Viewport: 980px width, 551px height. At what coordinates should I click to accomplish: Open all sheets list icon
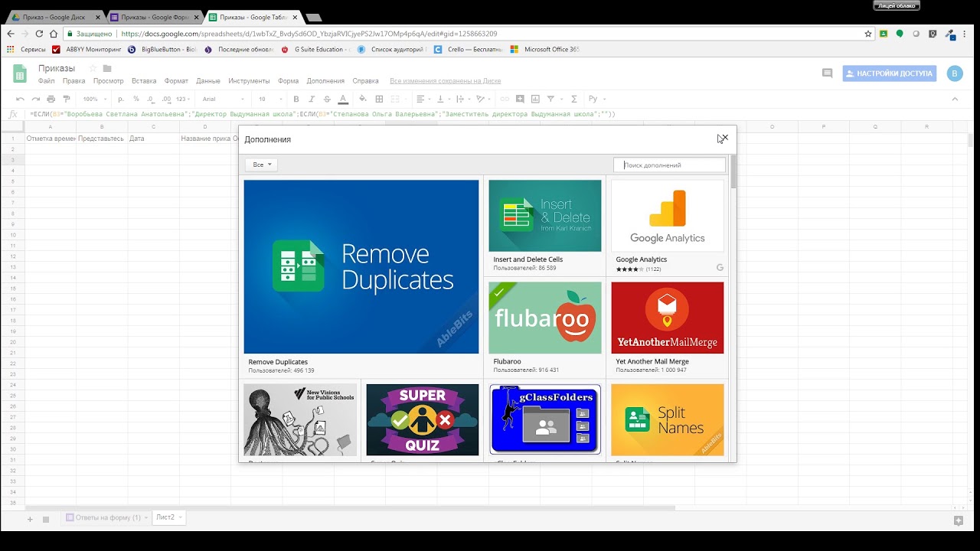[46, 519]
